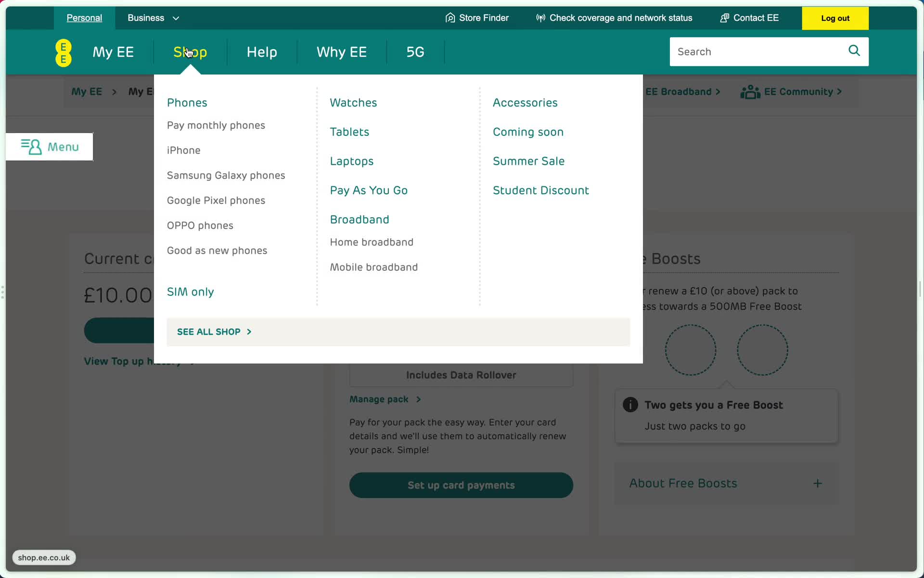Viewport: 924px width, 578px height.
Task: Open the Broadband category heading
Action: (x=359, y=220)
